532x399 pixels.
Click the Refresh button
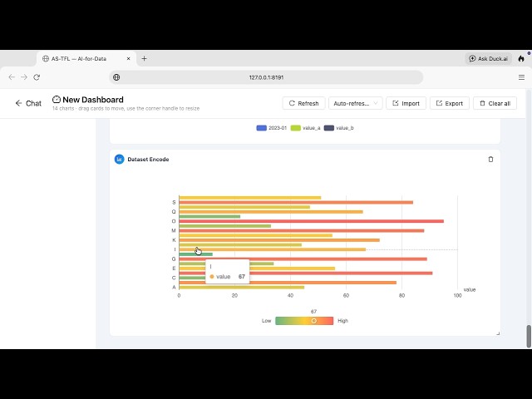pos(303,103)
